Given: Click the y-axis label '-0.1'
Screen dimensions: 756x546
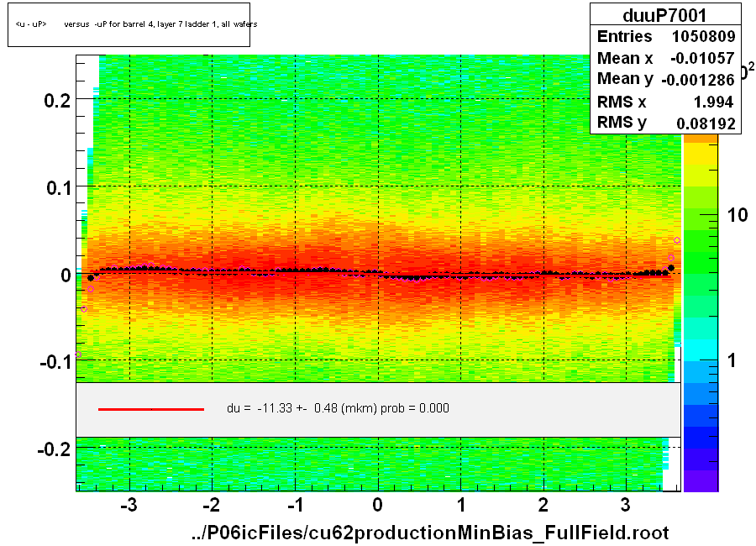Looking at the screenshot, I should [x=55, y=362].
